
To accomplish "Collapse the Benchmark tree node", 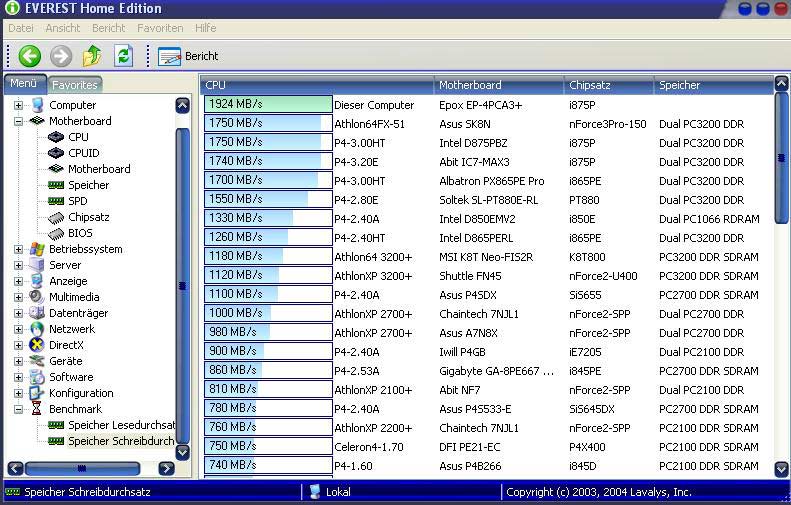I will pyautogui.click(x=18, y=409).
